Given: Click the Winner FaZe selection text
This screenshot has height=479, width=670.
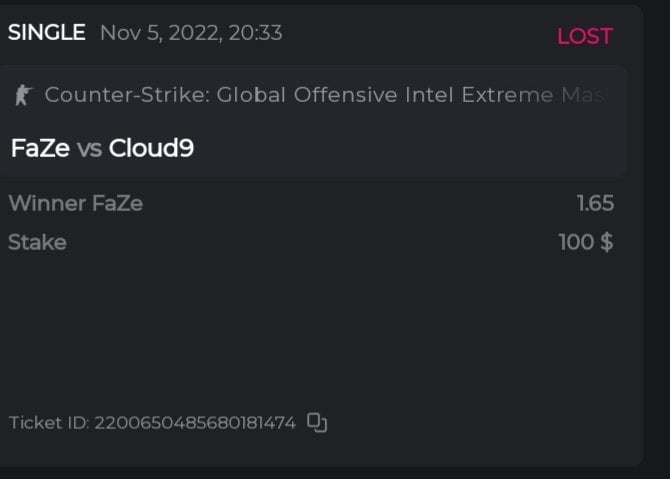Looking at the screenshot, I should pos(75,204).
